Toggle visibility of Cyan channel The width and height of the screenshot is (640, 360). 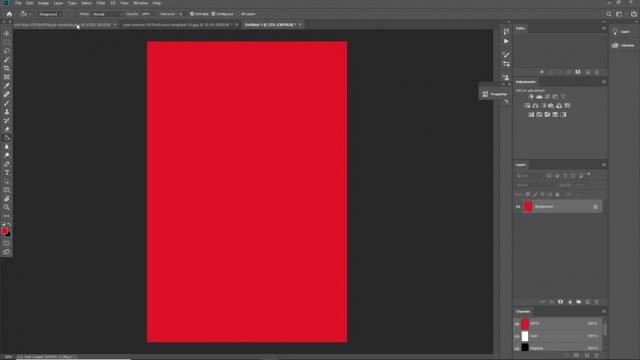517,336
